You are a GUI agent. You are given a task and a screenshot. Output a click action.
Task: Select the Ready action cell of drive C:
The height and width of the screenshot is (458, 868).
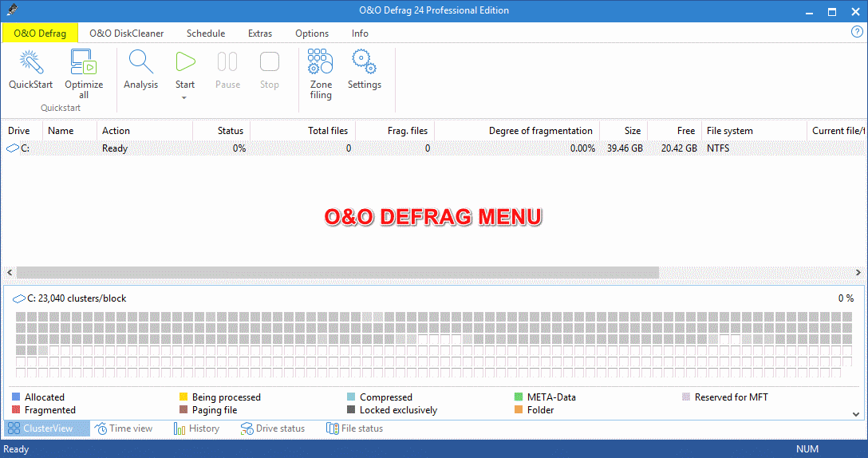click(x=115, y=148)
